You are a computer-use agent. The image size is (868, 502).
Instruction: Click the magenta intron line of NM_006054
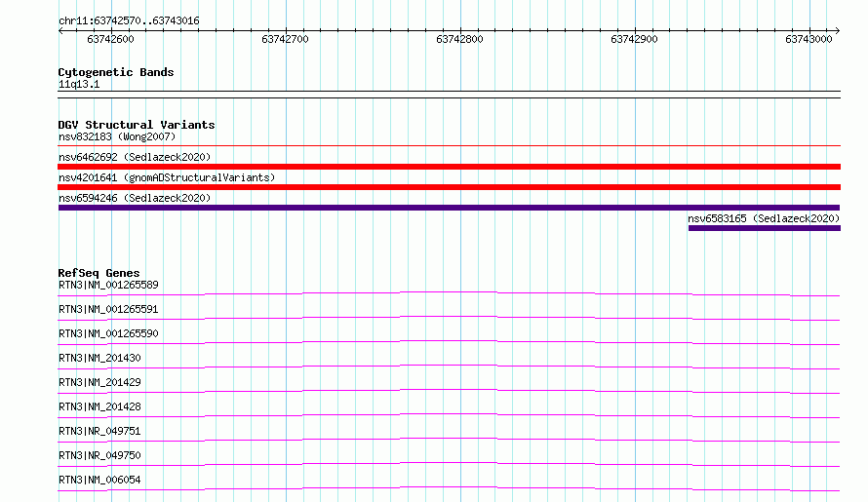click(449, 487)
